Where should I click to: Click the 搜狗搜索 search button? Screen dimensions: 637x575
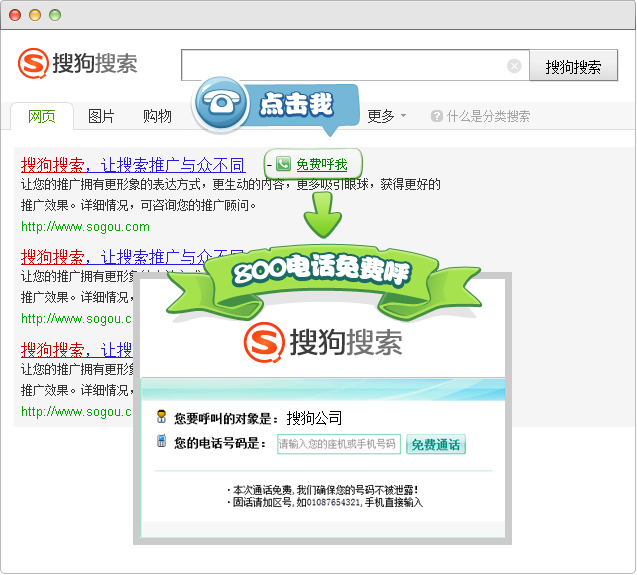(573, 65)
